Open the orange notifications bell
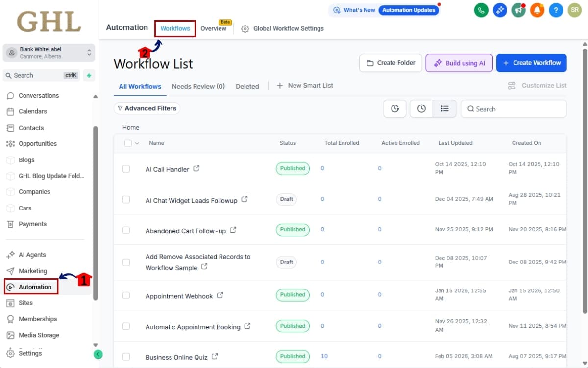 [x=537, y=10]
